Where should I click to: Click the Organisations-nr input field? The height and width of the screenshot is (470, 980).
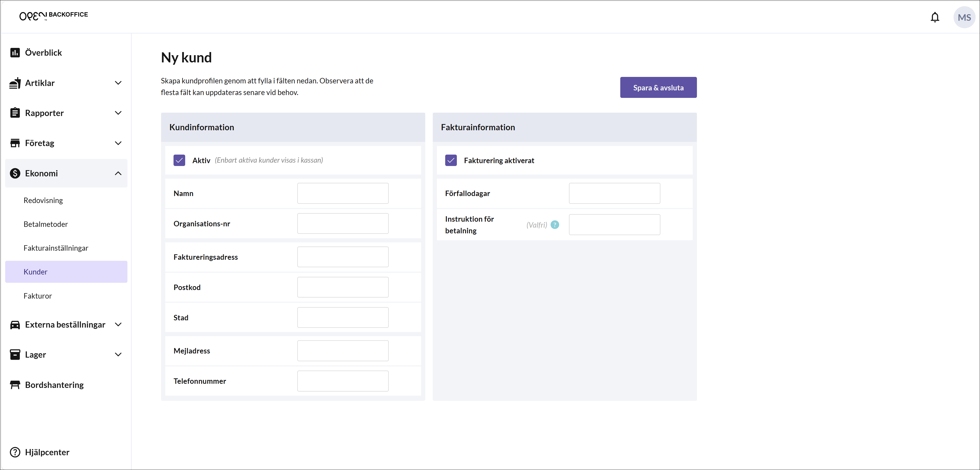(343, 223)
